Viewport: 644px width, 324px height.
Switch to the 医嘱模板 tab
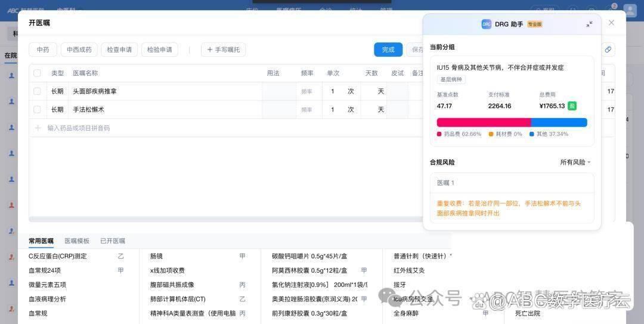pyautogui.click(x=77, y=241)
